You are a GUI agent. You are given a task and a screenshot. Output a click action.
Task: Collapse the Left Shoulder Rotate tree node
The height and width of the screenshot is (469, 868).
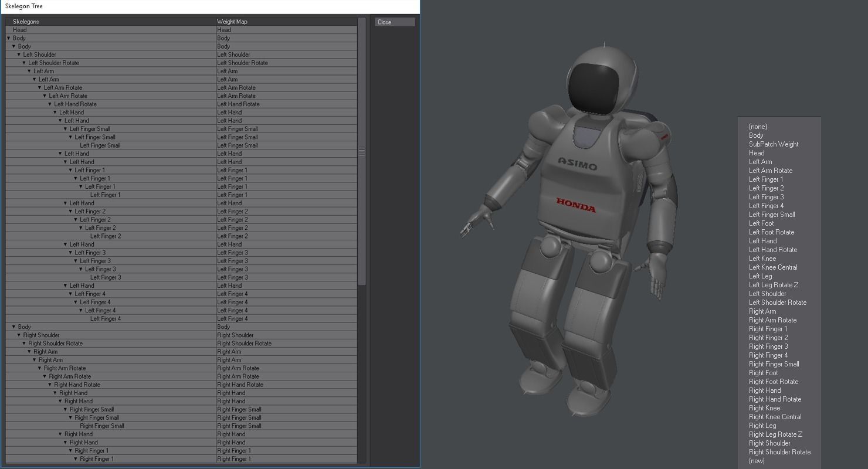(x=24, y=63)
